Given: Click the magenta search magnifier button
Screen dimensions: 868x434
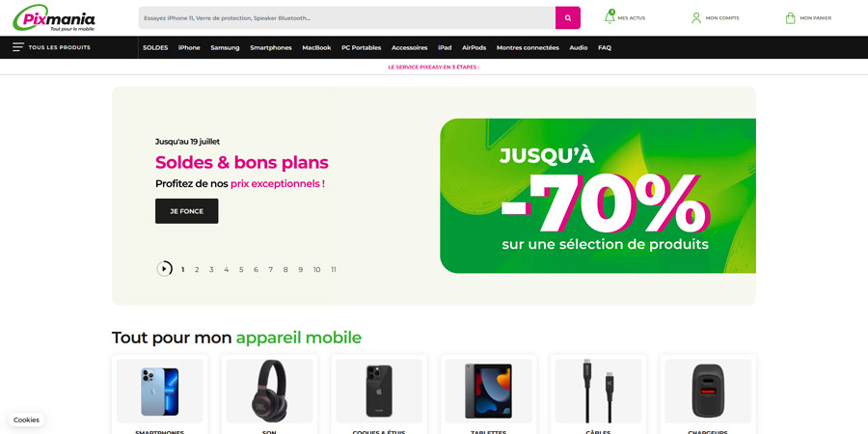Looking at the screenshot, I should click(567, 17).
